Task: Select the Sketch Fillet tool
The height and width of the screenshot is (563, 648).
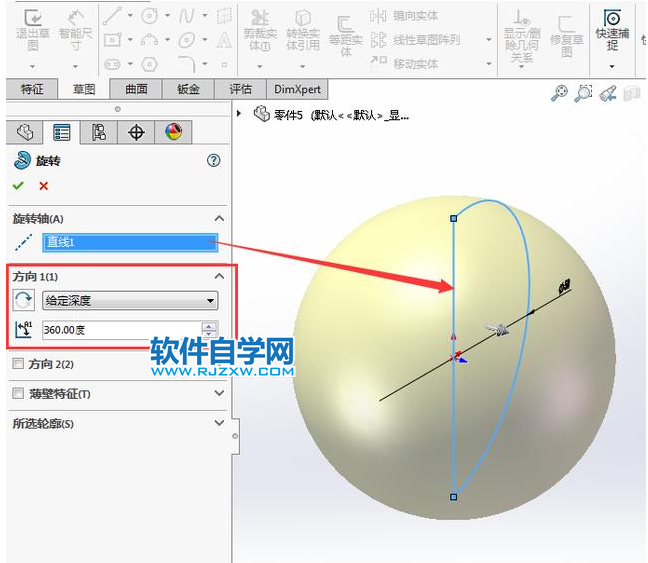Action: tap(187, 64)
